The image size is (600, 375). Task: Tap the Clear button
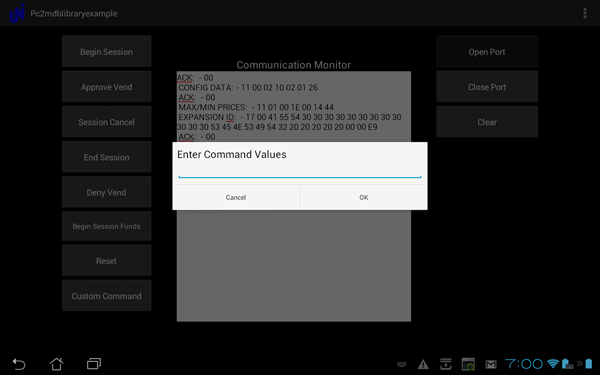coord(487,122)
